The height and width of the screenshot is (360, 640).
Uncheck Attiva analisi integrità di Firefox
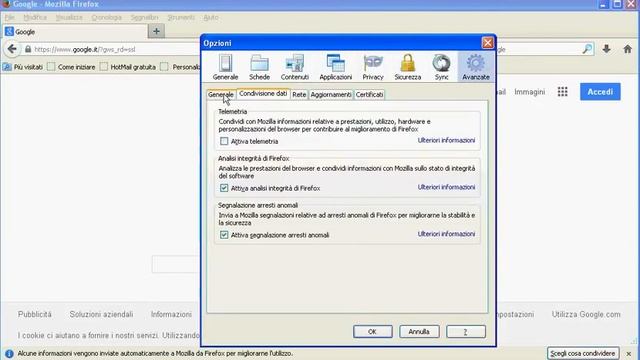tap(224, 188)
